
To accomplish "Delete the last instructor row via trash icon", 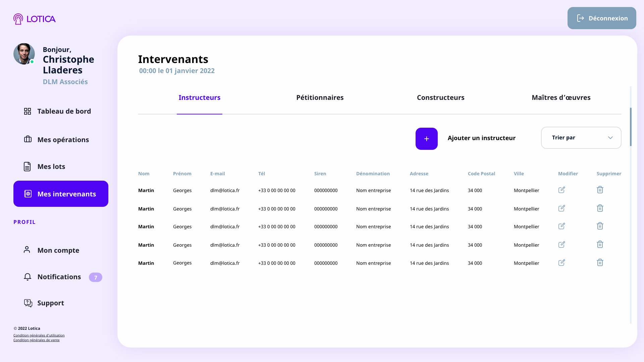I will click(600, 262).
